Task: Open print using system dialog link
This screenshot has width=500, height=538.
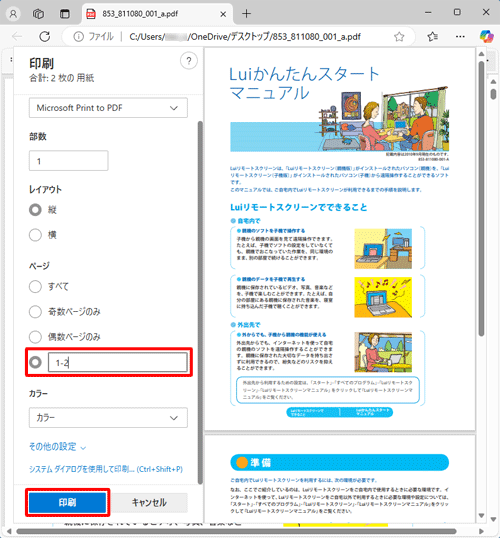Action: (x=106, y=469)
